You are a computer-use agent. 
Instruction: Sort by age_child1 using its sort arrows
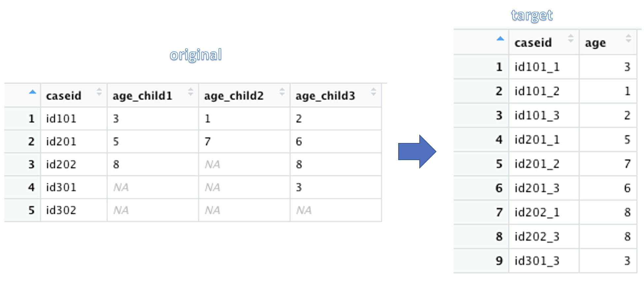point(190,92)
